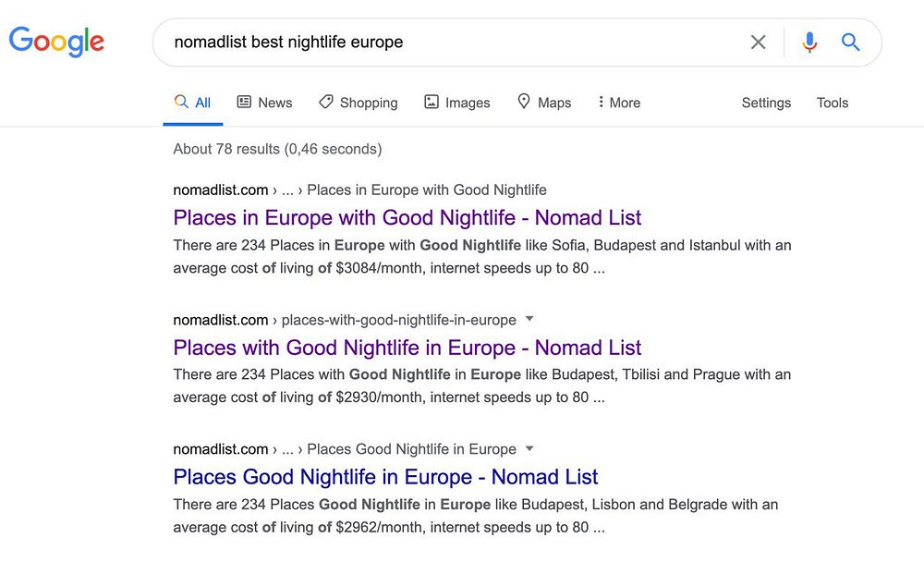Expand the More menu

[x=619, y=103]
